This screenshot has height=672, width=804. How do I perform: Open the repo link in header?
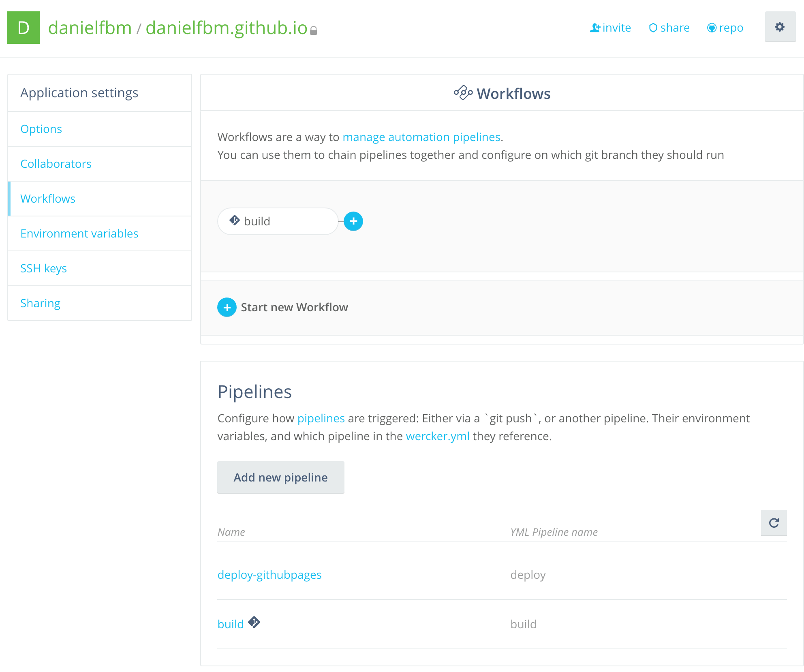725,28
